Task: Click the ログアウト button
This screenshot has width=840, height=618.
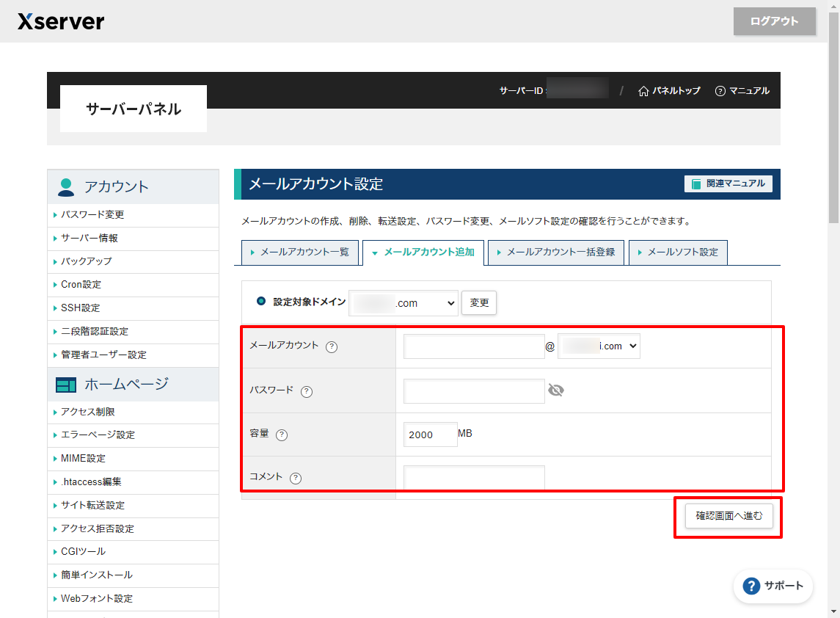Action: coord(774,21)
